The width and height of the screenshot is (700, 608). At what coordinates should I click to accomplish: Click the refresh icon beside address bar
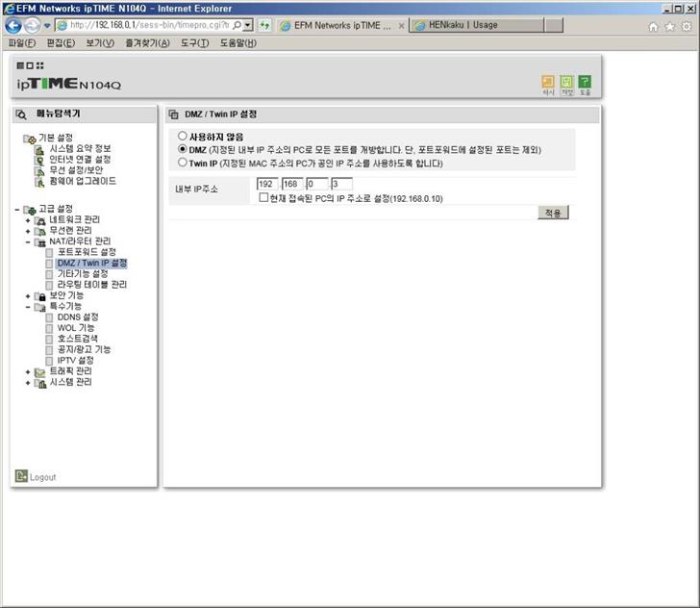click(x=264, y=25)
